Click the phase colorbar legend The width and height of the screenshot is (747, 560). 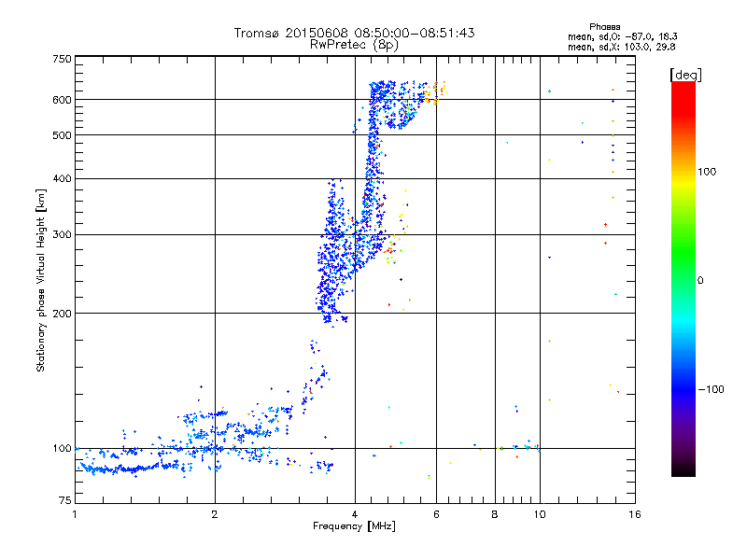coord(684,278)
